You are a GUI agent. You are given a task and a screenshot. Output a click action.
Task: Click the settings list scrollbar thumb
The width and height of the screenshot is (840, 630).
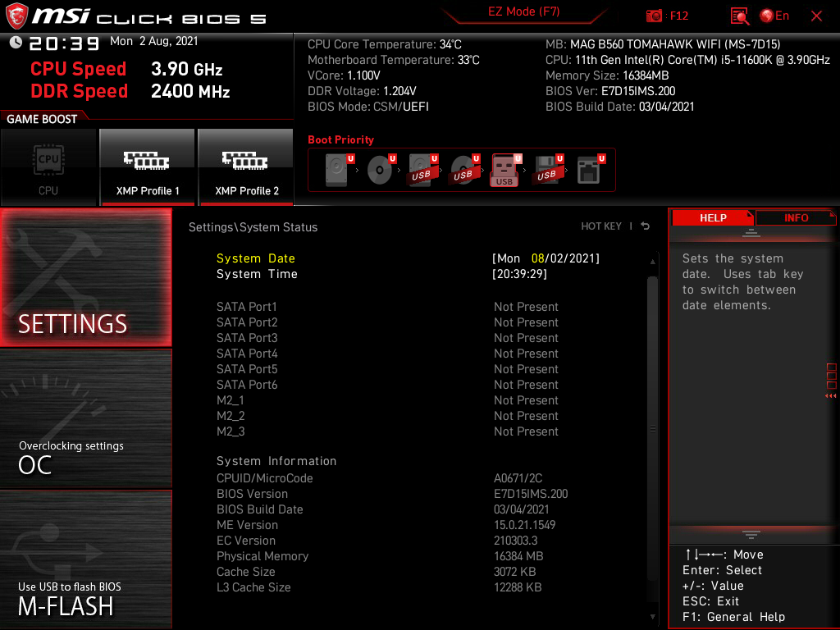click(x=652, y=428)
